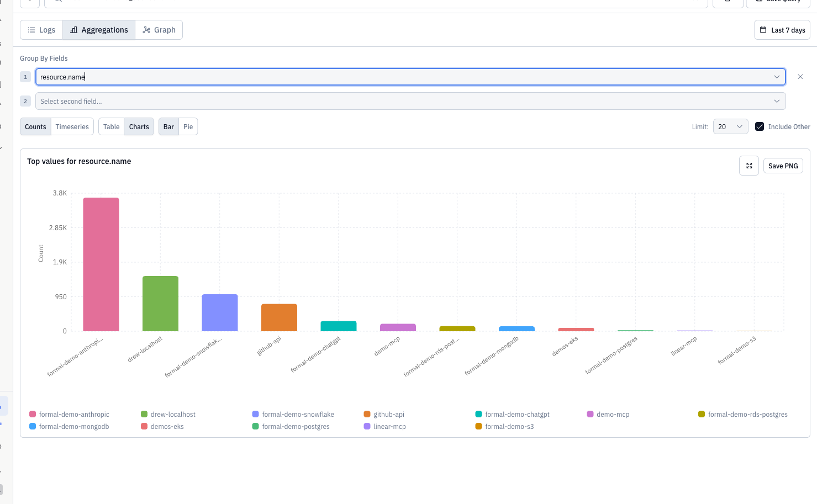Toggle demo-mcp legend swatch
The height and width of the screenshot is (504, 817).
coord(591,414)
